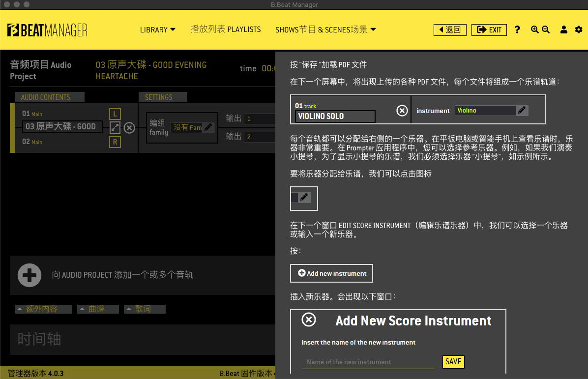This screenshot has width=588, height=379.
Task: Click the 插入新乐器。会出现以下窗口 text
Action: (343, 296)
